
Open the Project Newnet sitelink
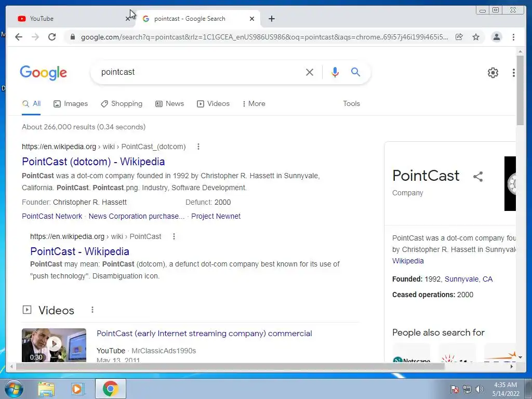click(216, 216)
